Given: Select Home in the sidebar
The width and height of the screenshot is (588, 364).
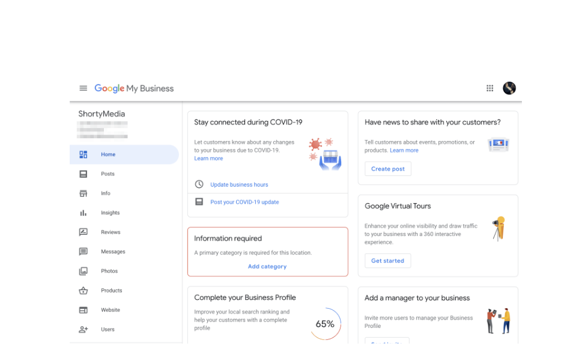Looking at the screenshot, I should [124, 154].
